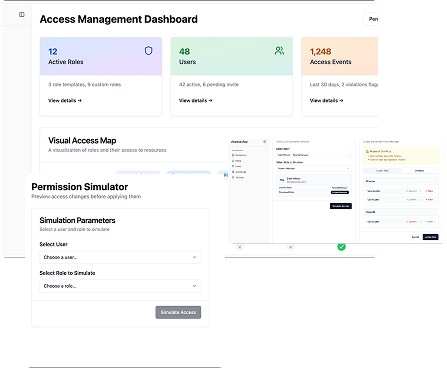447x368 pixels.
Task: Click the 'Permission Simulator' heading
Action: click(80, 187)
